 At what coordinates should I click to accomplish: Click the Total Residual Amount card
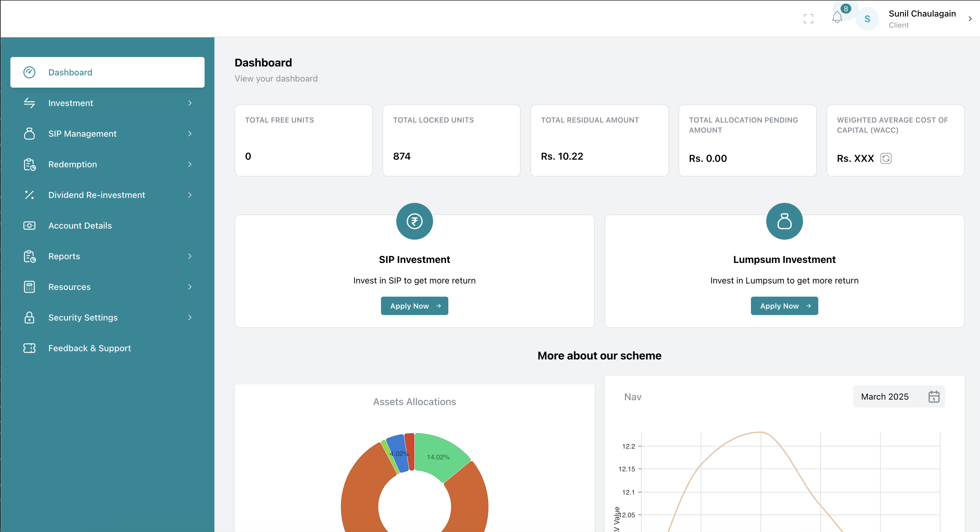599,141
